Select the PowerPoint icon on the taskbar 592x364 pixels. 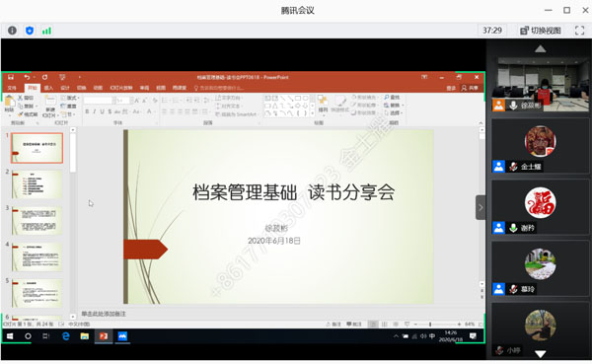pos(103,335)
